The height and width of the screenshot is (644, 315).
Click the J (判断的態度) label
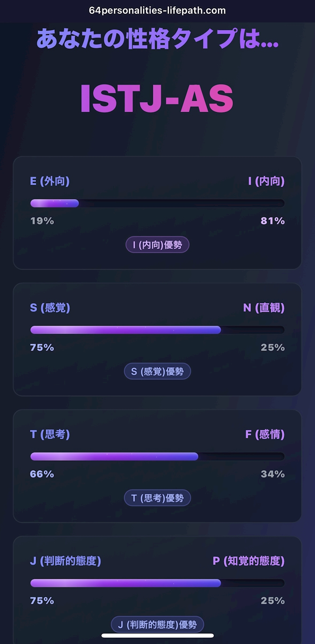pos(66,561)
